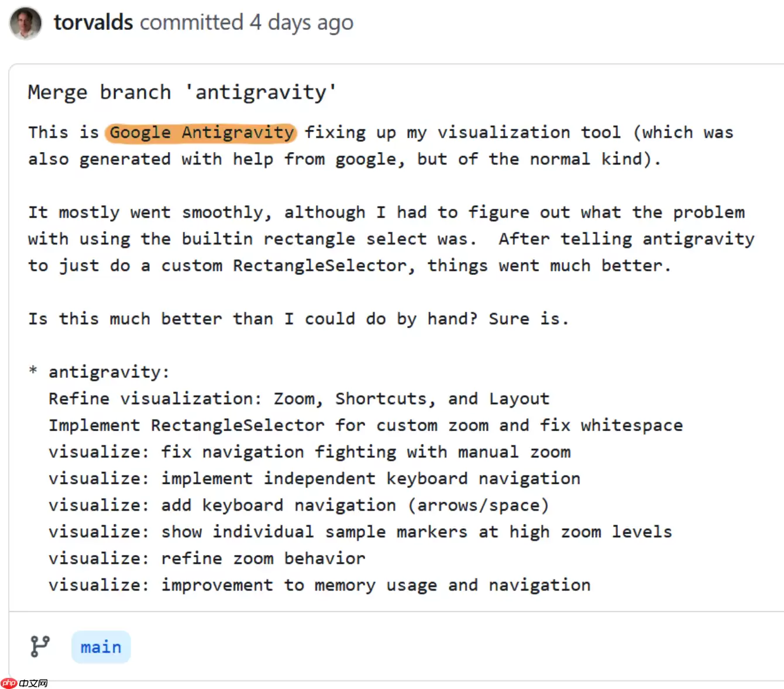
Task: Open the 'main' branch label
Action: point(101,646)
